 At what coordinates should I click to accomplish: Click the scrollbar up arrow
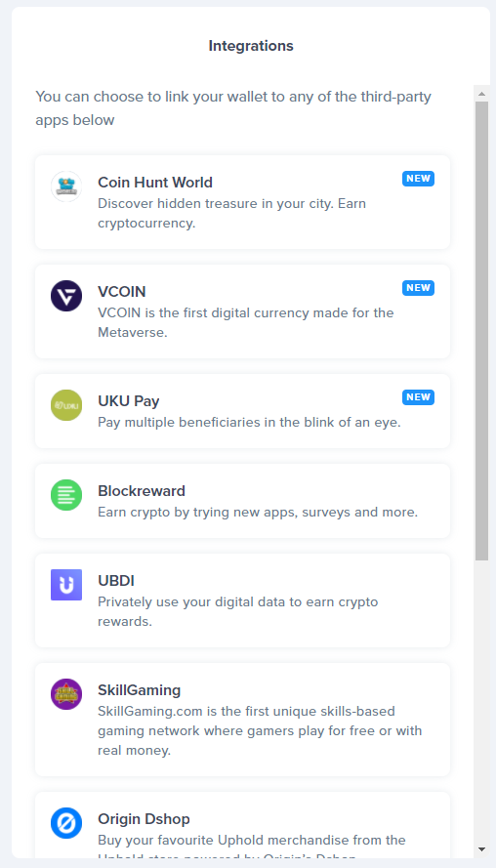[x=481, y=94]
